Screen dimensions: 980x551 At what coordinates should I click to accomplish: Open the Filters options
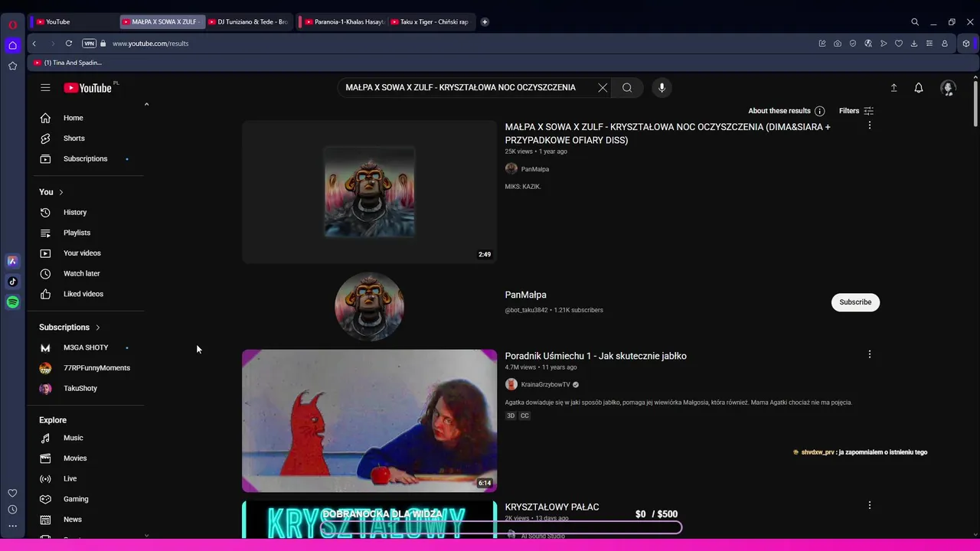[856, 111]
